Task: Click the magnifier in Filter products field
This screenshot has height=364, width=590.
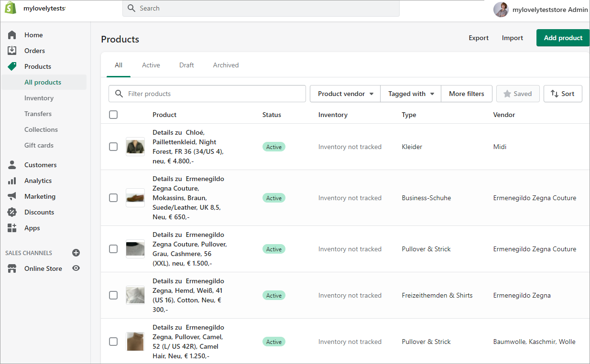Action: [x=119, y=94]
